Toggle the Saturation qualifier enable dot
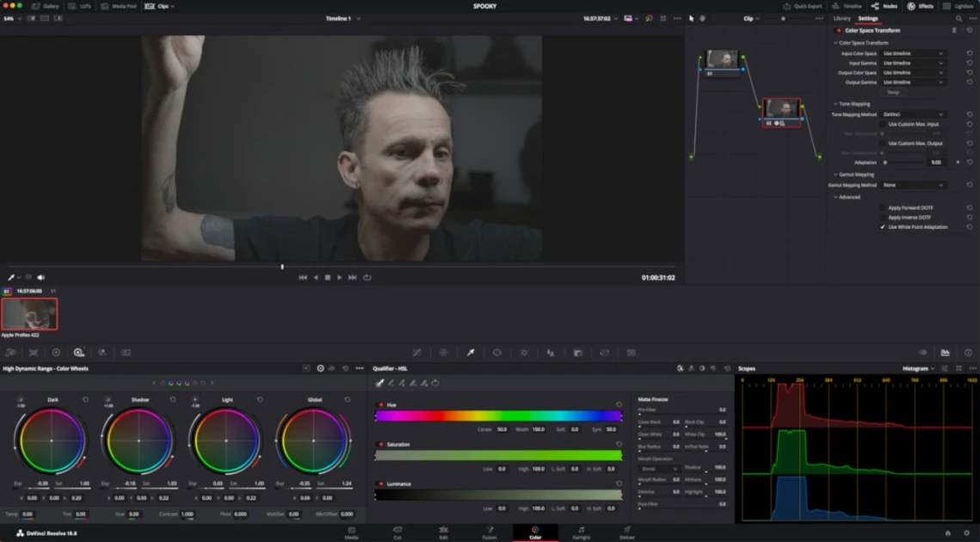 click(x=380, y=445)
